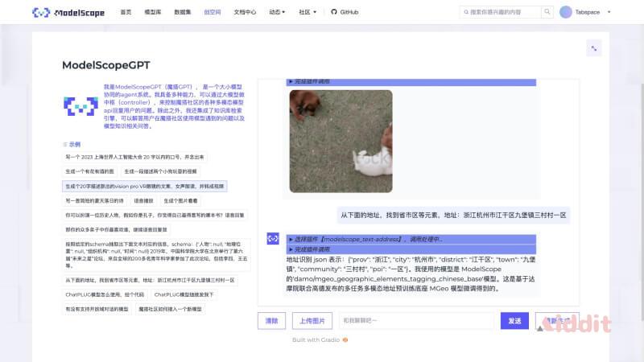Click the ModelScopeGPT intro description paragraph

[174, 106]
